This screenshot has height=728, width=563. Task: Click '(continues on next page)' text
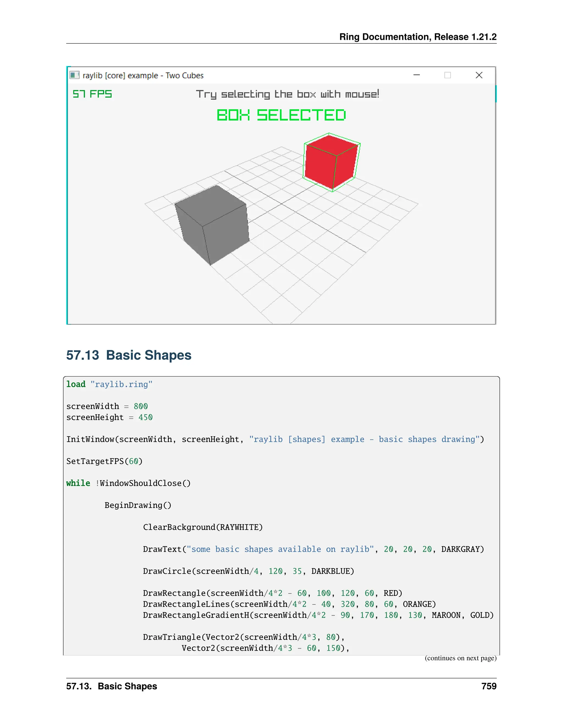460,658
